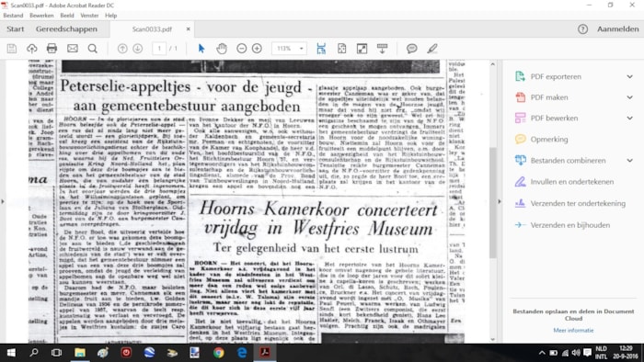Click the fit width scrolling icon
The width and height of the screenshot is (644, 362).
(321, 49)
